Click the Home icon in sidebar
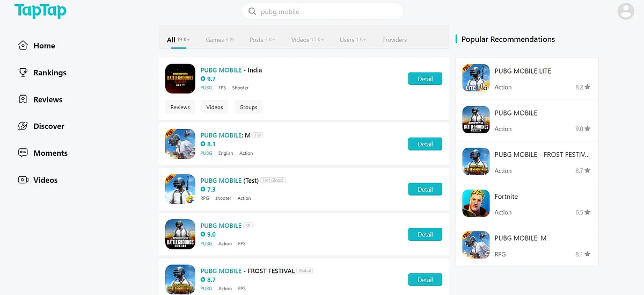The height and width of the screenshot is (295, 644). click(x=23, y=46)
